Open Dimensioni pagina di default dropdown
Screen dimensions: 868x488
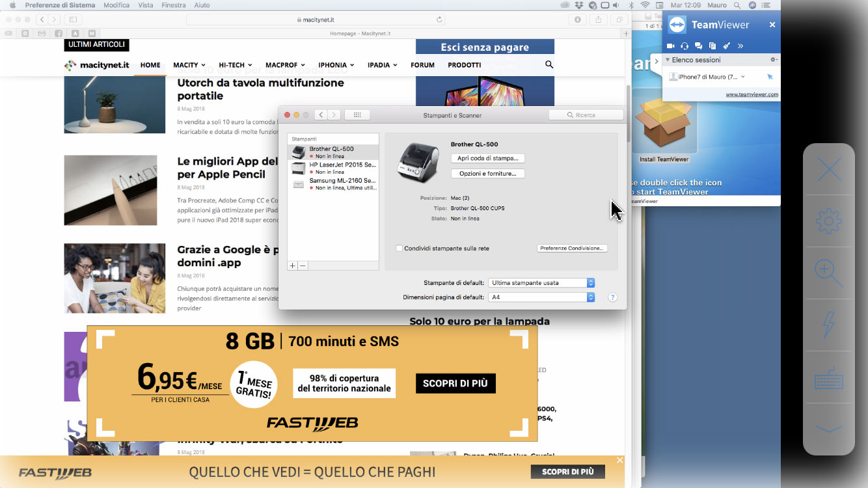point(541,297)
